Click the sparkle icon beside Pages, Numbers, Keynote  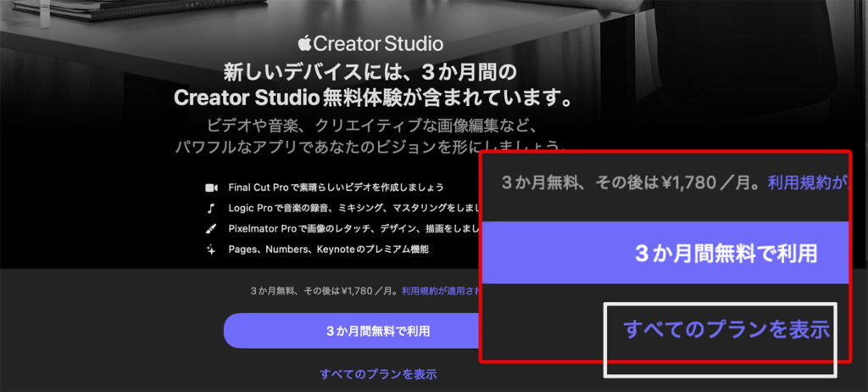pos(211,249)
